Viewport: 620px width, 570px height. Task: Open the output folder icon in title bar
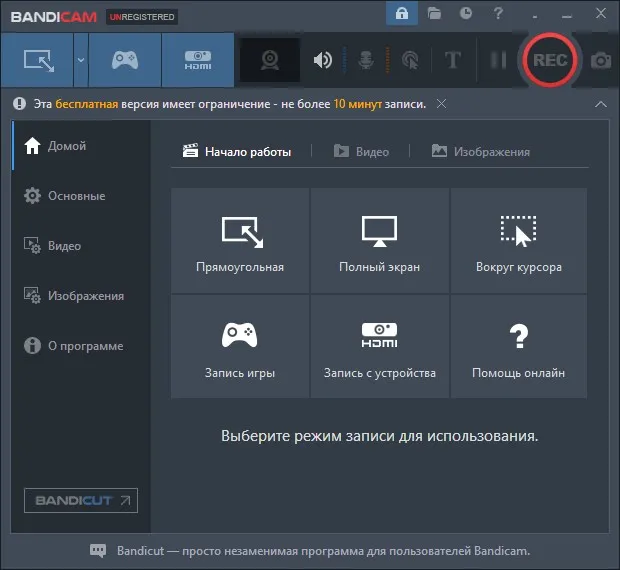point(434,14)
